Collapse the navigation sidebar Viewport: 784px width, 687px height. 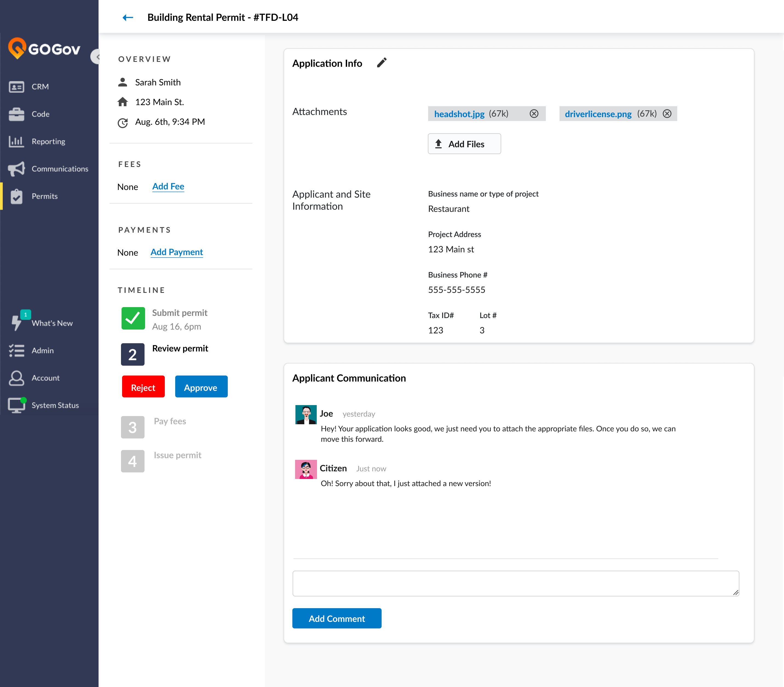click(97, 56)
